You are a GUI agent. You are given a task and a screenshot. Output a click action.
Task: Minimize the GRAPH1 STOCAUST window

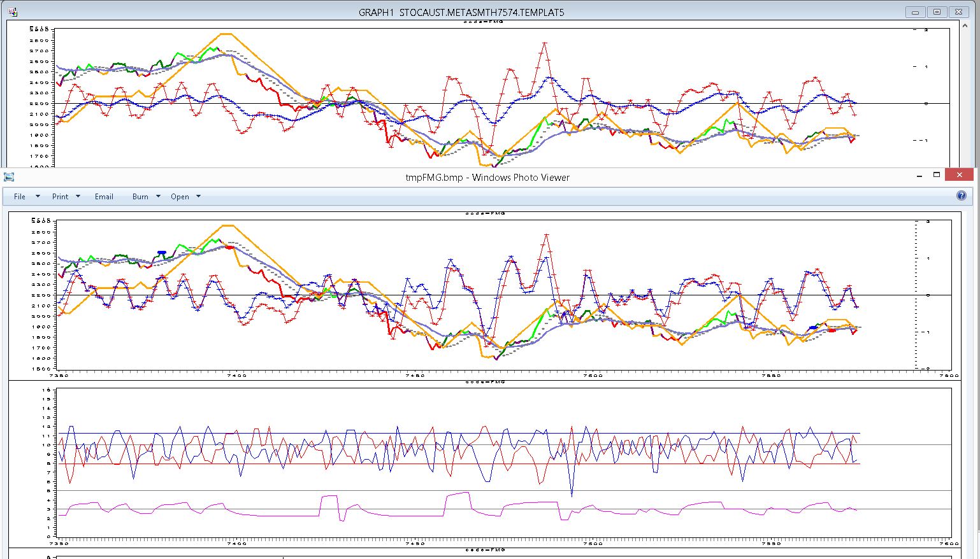(916, 12)
